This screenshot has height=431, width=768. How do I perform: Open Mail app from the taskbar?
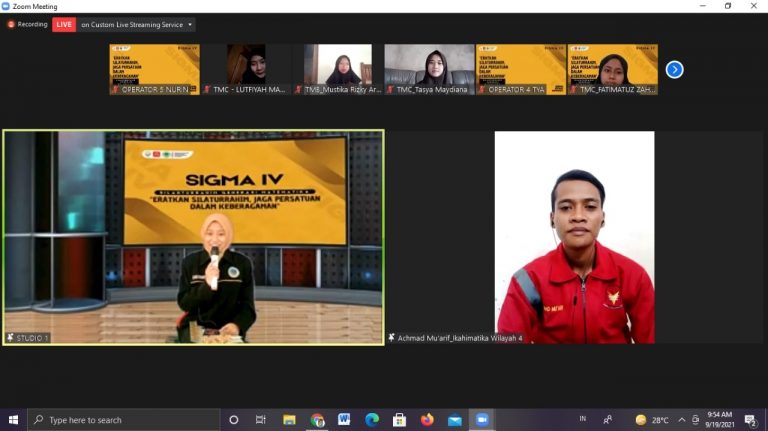click(x=455, y=420)
